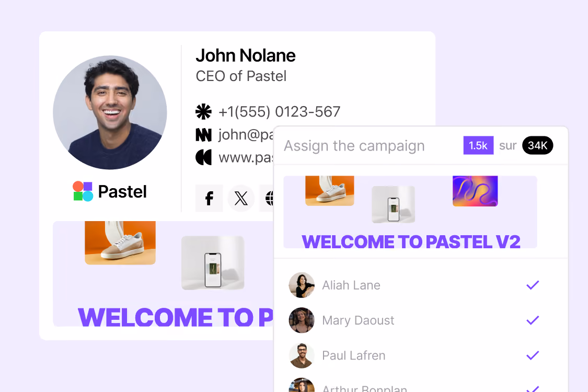Click the Pastel brand name text
Image resolution: width=588 pixels, height=392 pixels.
click(122, 191)
